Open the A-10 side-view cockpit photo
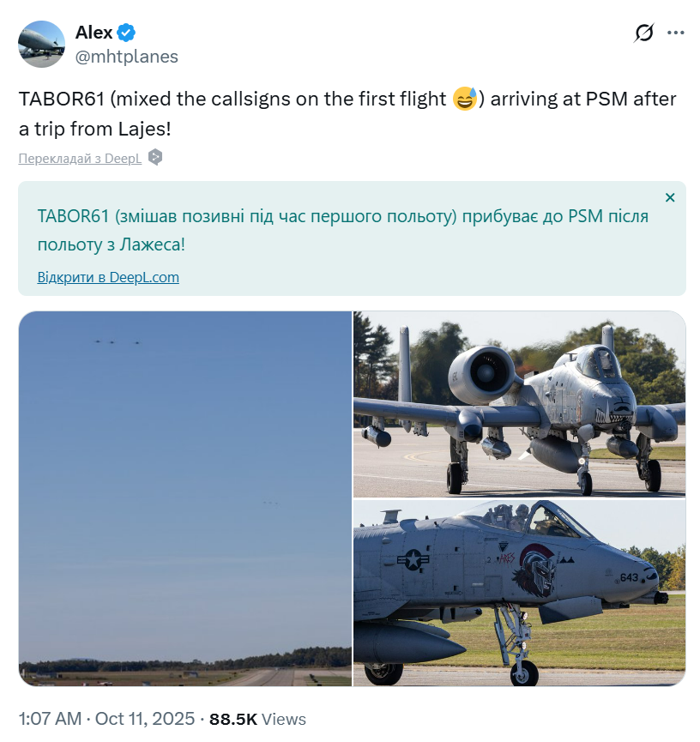 pos(519,592)
